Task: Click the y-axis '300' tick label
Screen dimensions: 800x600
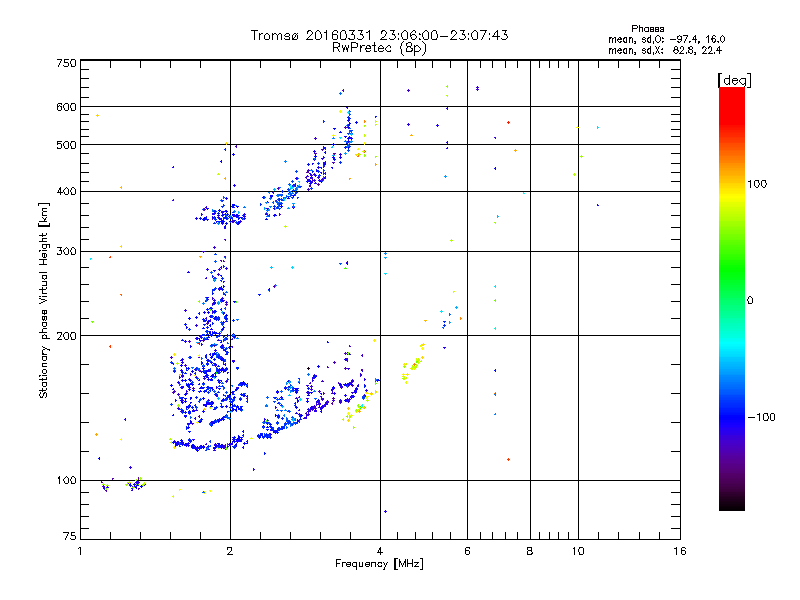Action: coord(66,252)
